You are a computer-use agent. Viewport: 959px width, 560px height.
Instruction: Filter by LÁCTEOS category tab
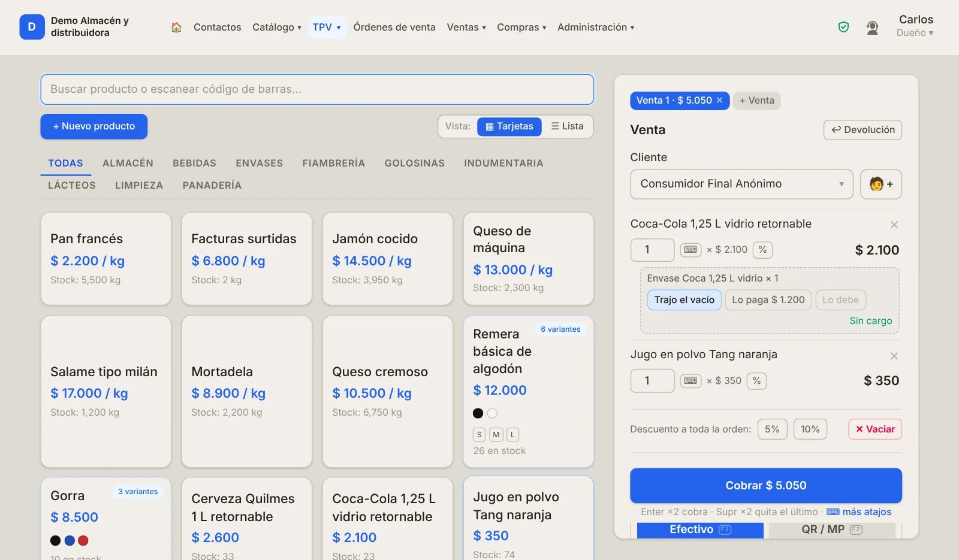pos(72,186)
